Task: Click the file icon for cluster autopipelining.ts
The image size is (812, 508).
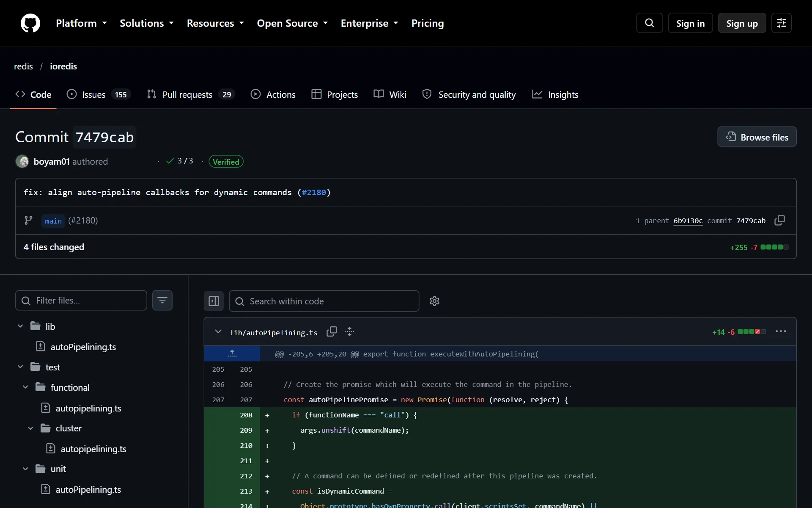Action: click(x=51, y=448)
